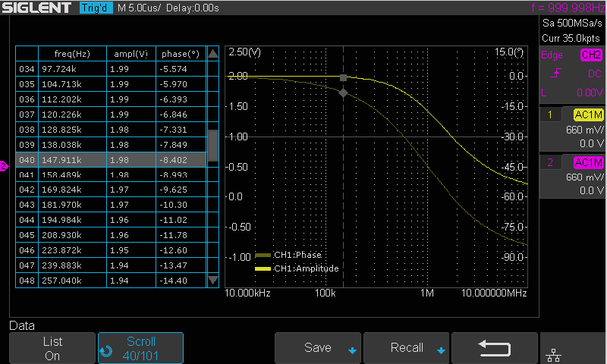607x364 pixels.
Task: Toggle channel 1 indicator box
Action: (x=549, y=115)
